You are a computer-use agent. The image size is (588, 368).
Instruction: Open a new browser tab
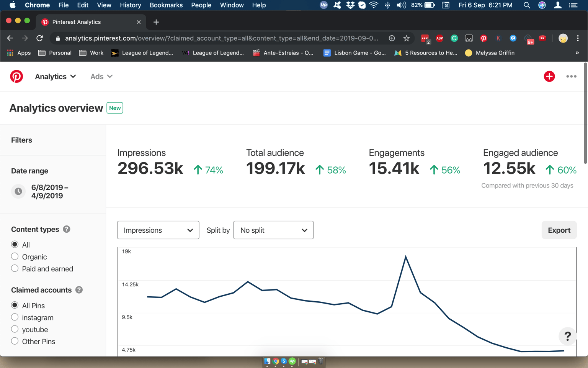point(156,22)
